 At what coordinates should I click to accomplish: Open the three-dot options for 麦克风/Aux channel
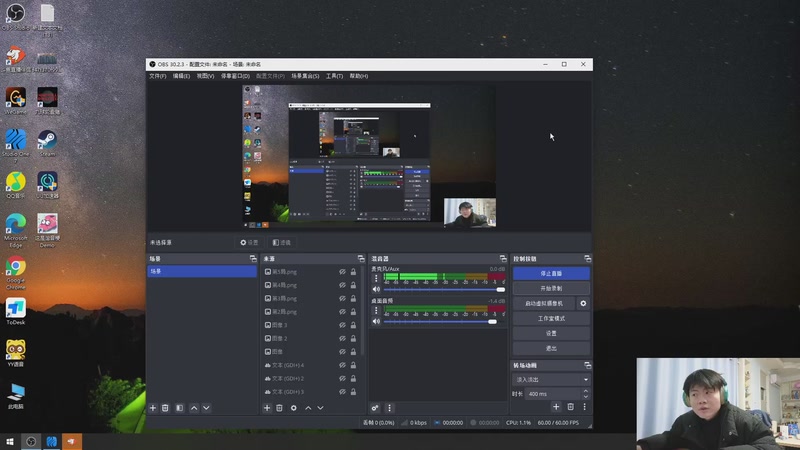point(377,278)
